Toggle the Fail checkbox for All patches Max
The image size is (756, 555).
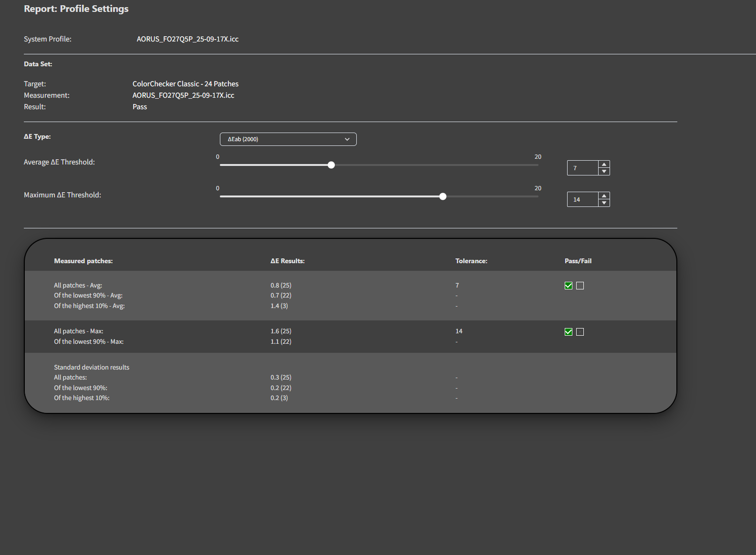[x=580, y=332]
